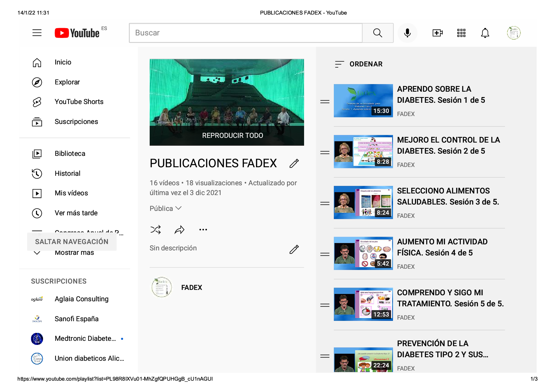Open the three-dot more options menu

point(203,230)
